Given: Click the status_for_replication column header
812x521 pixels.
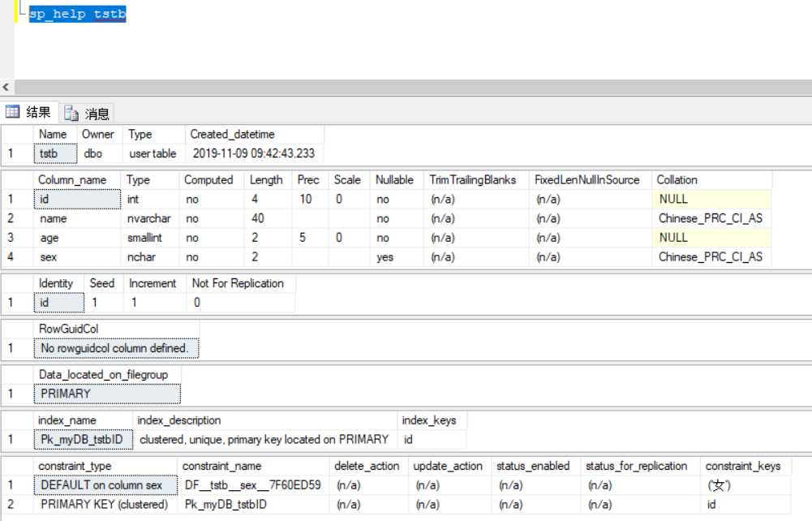Looking at the screenshot, I should [641, 466].
